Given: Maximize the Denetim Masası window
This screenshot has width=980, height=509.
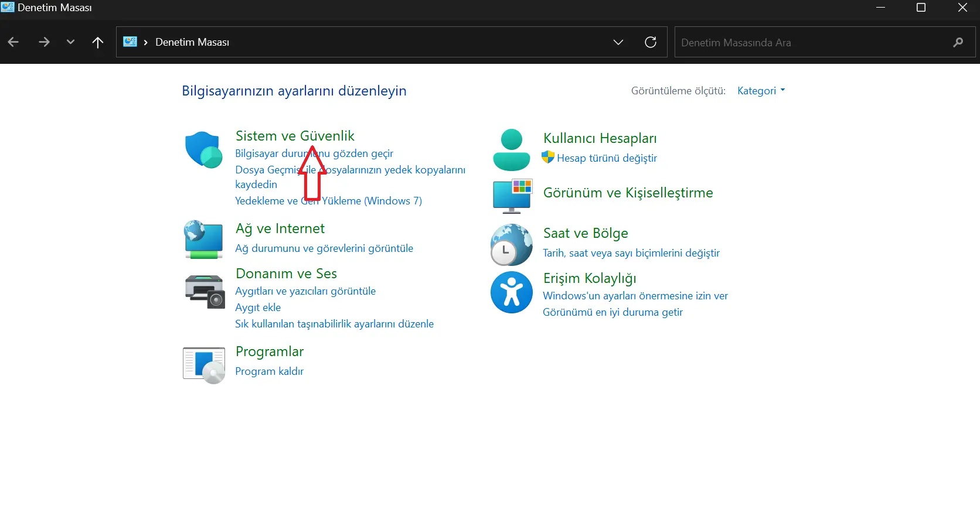Looking at the screenshot, I should (x=921, y=8).
